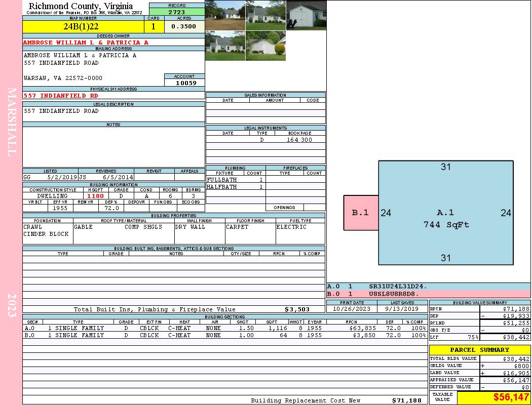This screenshot has width=532, height=405.
Task: Open the photo with the round yellow bush
Action: 265,46
